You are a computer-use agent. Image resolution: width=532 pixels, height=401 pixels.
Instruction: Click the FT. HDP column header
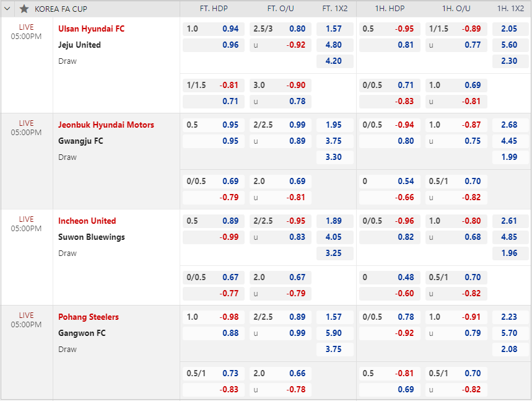[214, 9]
